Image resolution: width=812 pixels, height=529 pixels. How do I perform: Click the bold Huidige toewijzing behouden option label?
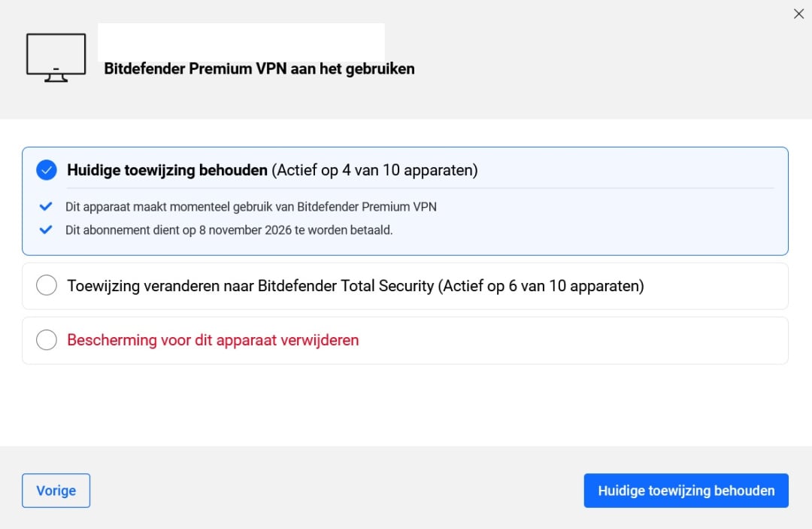pos(167,170)
